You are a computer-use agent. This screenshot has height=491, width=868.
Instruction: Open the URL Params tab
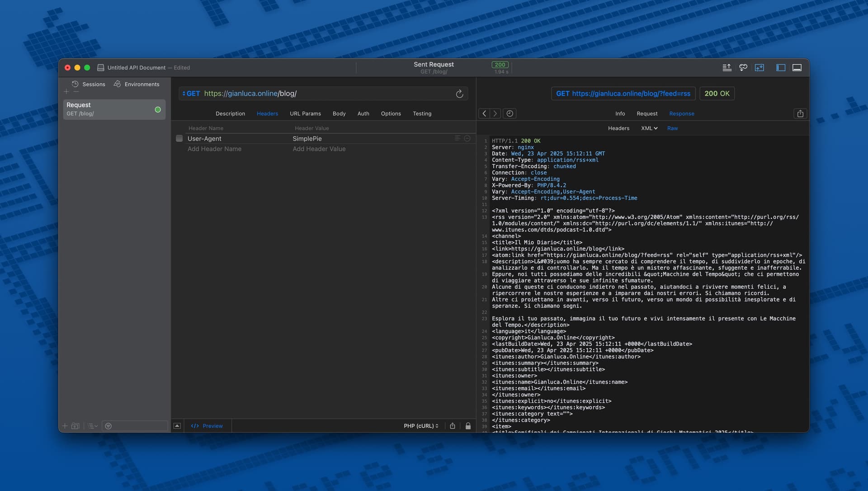click(x=305, y=113)
